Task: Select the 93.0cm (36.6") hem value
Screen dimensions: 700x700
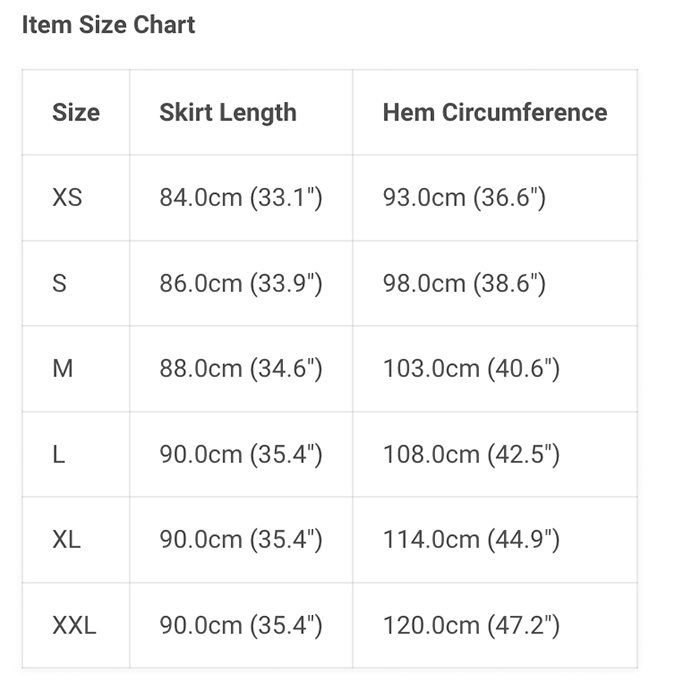Action: click(x=464, y=197)
